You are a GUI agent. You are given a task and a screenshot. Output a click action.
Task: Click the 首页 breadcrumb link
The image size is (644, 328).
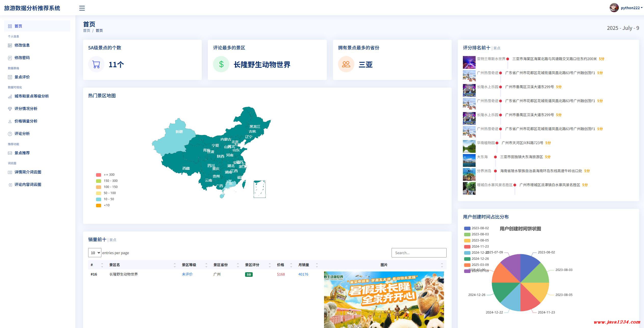87,31
